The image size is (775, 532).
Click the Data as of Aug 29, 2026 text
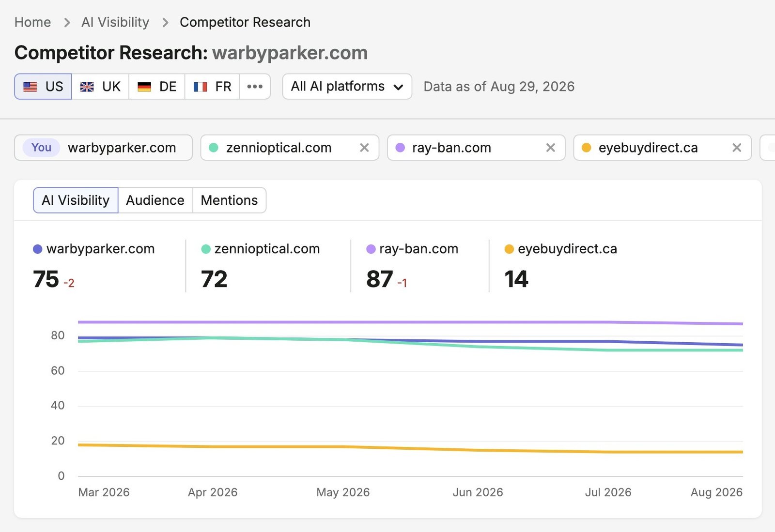coord(499,87)
